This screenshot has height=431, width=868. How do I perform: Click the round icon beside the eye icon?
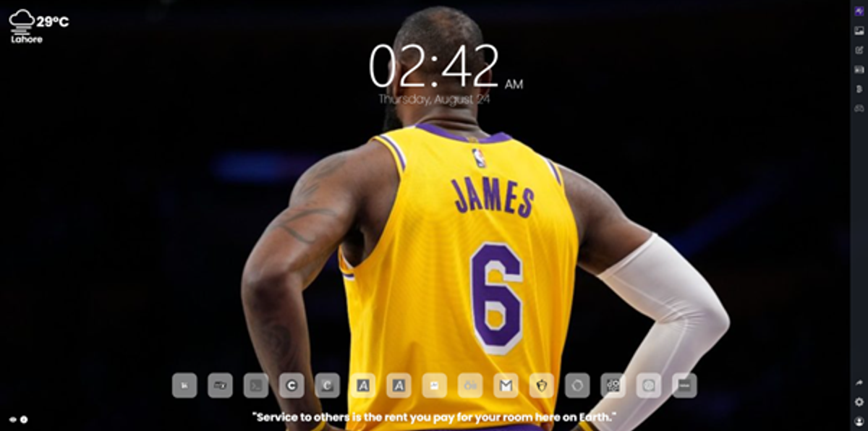[24, 419]
